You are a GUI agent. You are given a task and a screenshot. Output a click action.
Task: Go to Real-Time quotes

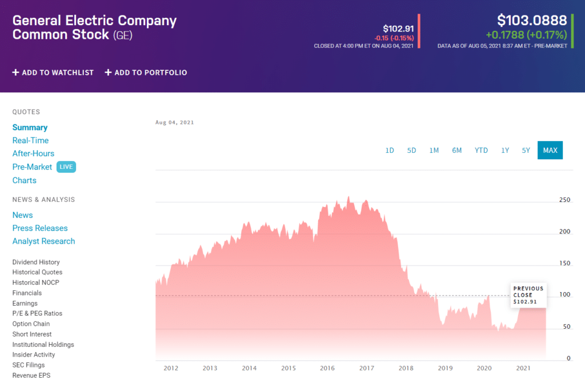(x=31, y=140)
